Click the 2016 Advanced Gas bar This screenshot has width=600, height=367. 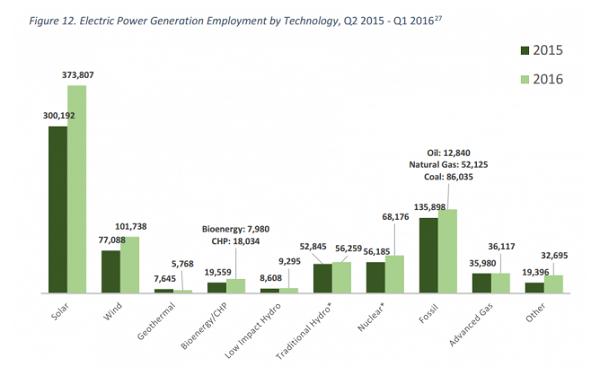tap(501, 283)
